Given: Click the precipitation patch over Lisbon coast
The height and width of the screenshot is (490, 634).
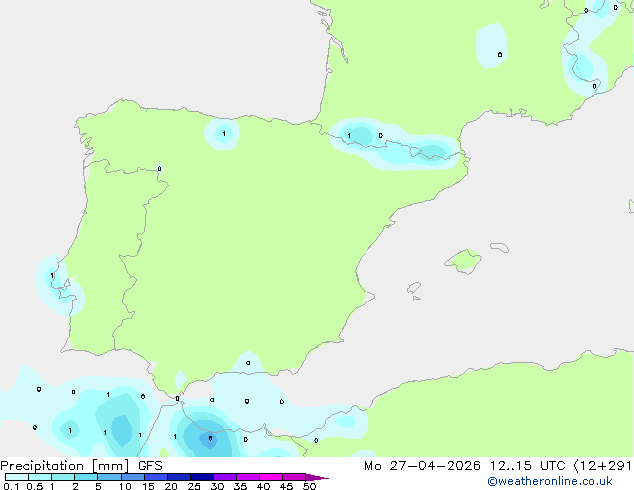Looking at the screenshot, I should (x=59, y=285).
